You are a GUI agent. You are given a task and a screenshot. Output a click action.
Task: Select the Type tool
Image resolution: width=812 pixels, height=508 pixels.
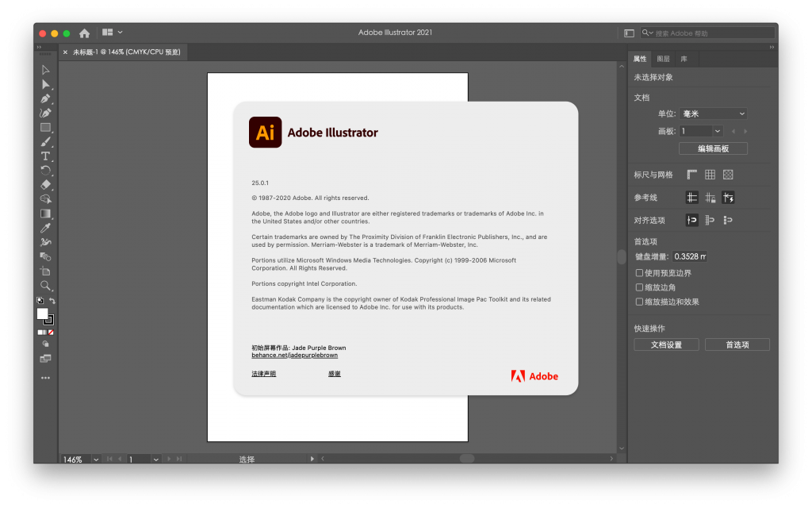45,156
